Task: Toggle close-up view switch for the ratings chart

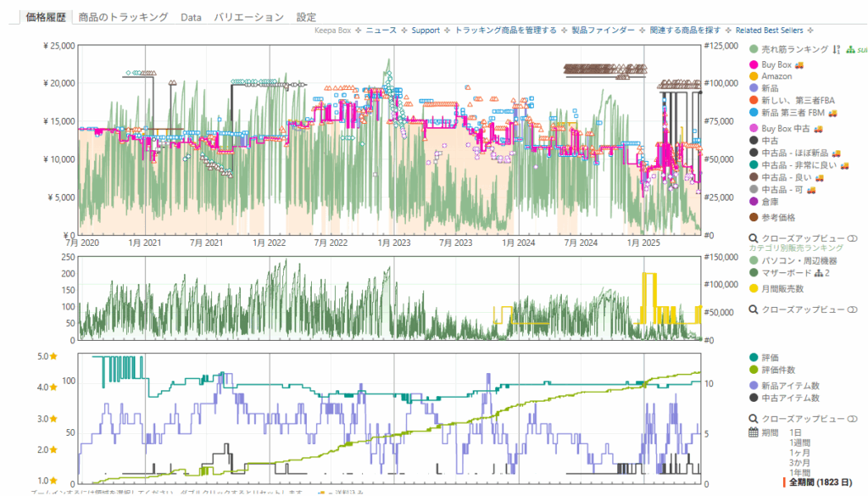Action: point(853,419)
